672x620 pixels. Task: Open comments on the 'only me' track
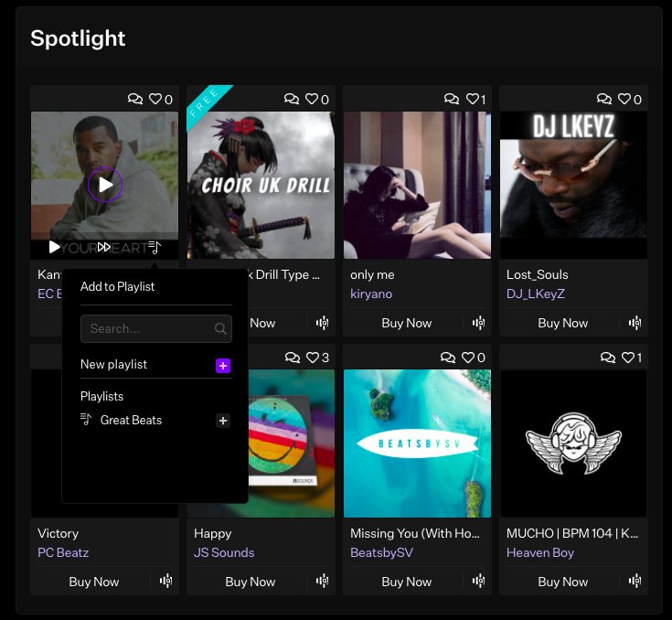click(x=452, y=99)
